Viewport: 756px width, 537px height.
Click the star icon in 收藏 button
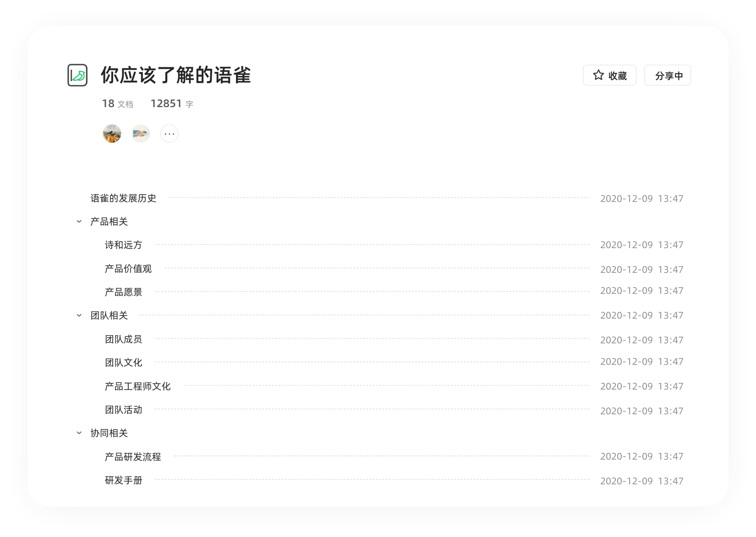click(598, 75)
